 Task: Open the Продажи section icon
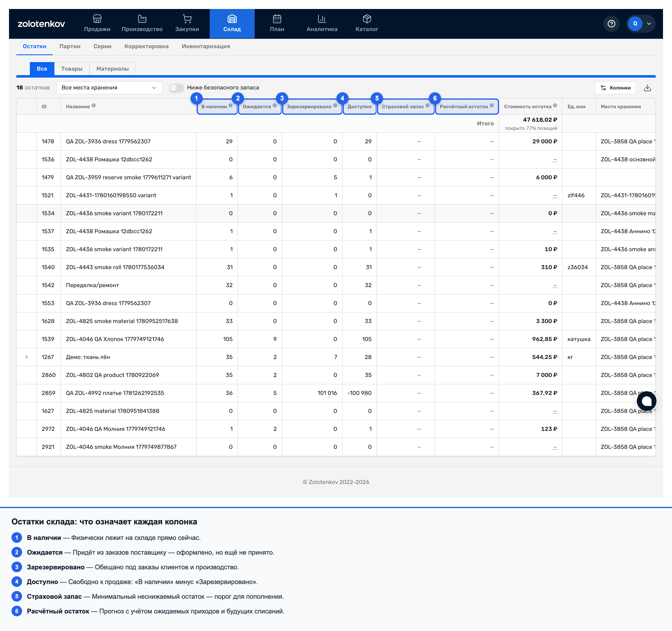(x=97, y=19)
